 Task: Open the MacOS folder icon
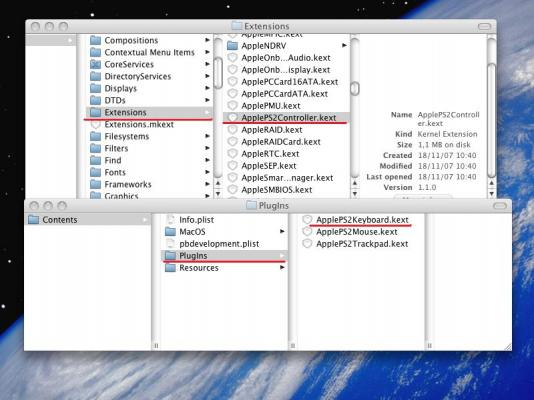point(170,232)
